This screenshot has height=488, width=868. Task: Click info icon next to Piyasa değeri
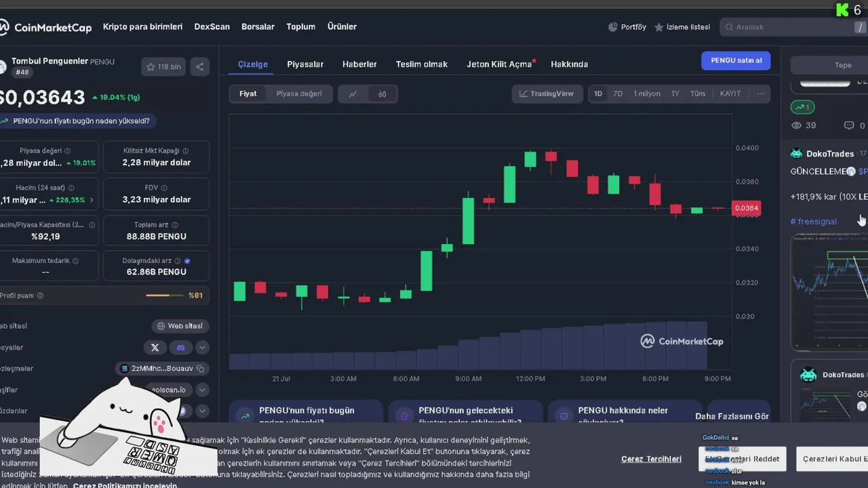coord(67,151)
